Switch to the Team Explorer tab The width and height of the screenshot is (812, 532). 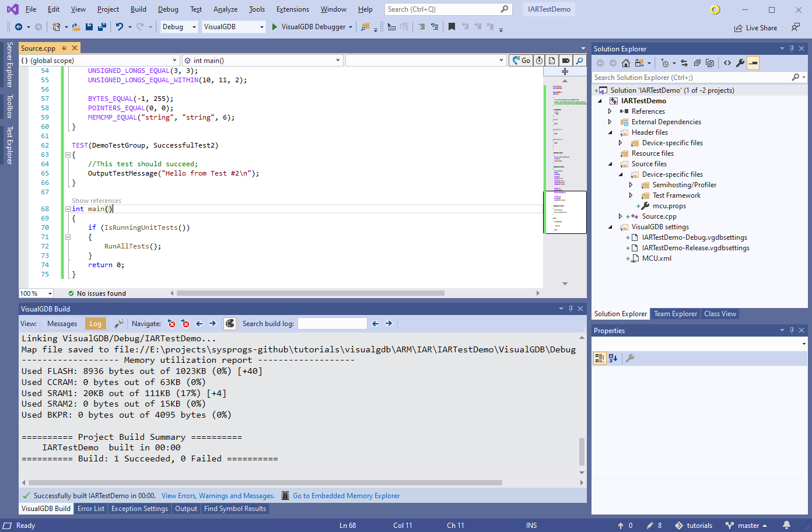click(675, 314)
